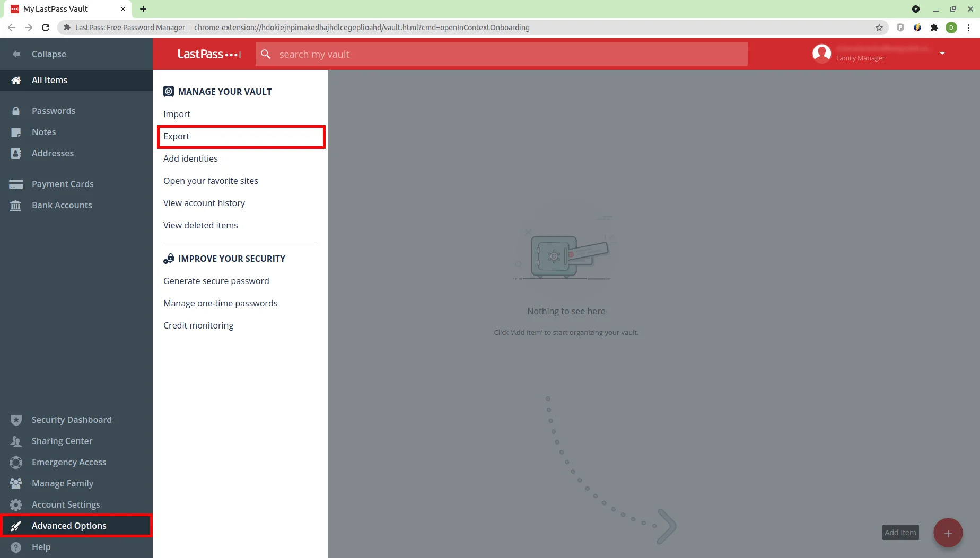Open the Passwords lock icon section
This screenshot has height=558, width=980.
coord(16,111)
